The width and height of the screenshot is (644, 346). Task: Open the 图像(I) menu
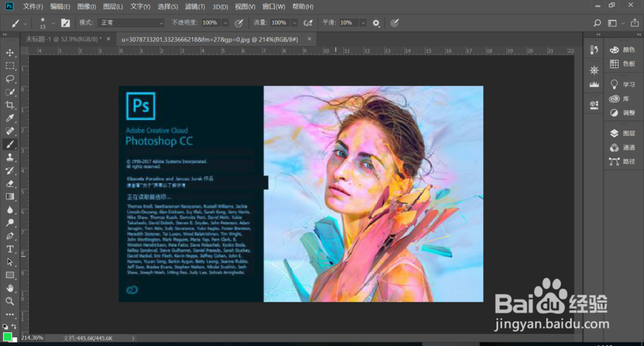coord(87,6)
